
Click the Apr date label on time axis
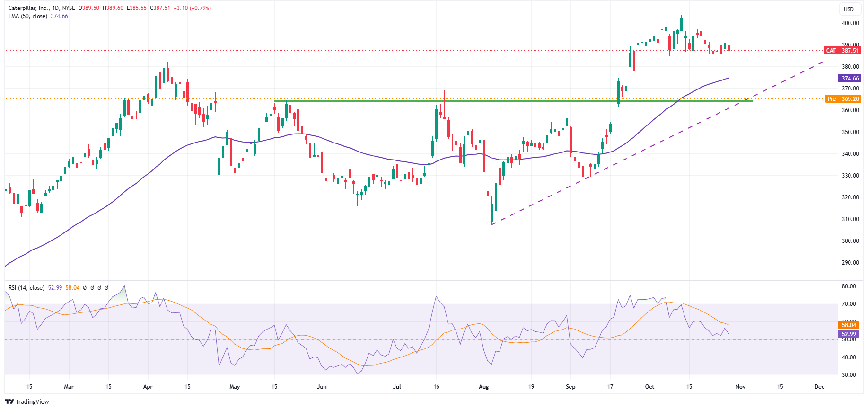(148, 387)
